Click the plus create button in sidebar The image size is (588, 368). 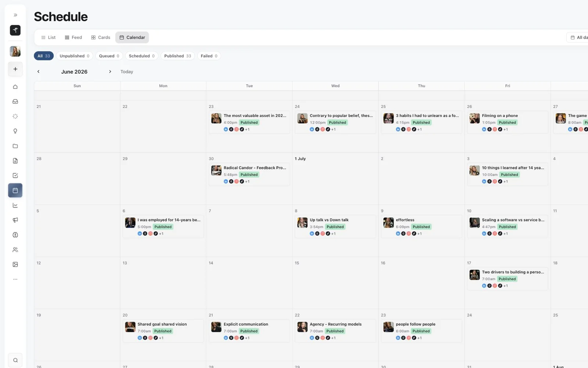15,69
